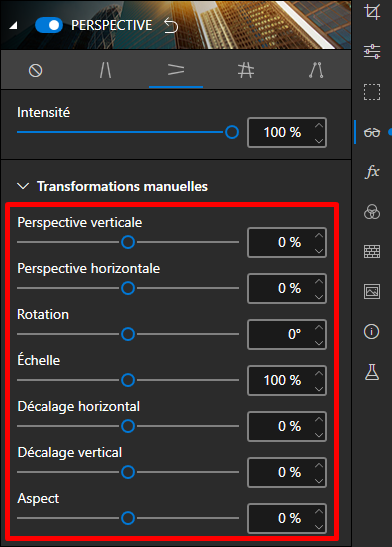392x547 pixels.
Task: Open the Crop tool in sidebar
Action: point(372,12)
